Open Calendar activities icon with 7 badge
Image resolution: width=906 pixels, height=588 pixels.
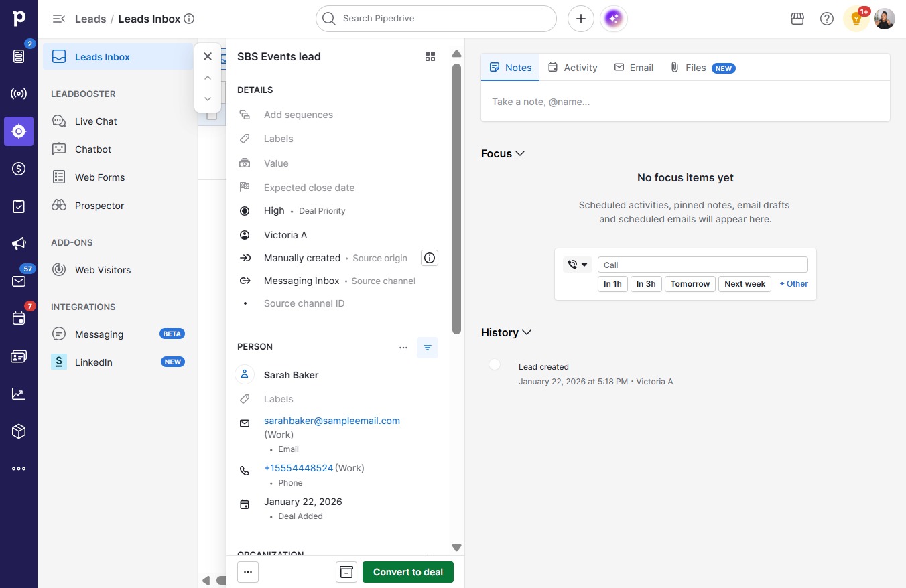[19, 319]
